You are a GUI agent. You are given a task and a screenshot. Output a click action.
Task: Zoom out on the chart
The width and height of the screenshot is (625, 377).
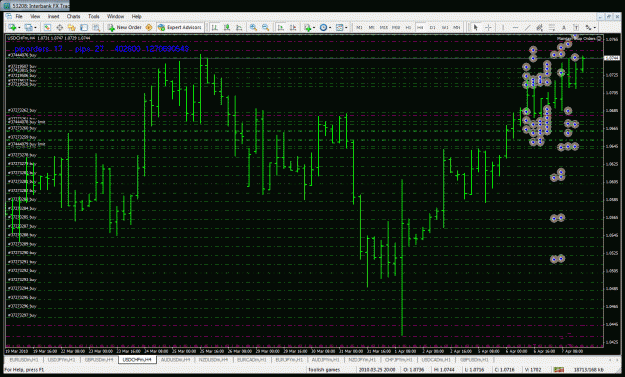coord(265,27)
